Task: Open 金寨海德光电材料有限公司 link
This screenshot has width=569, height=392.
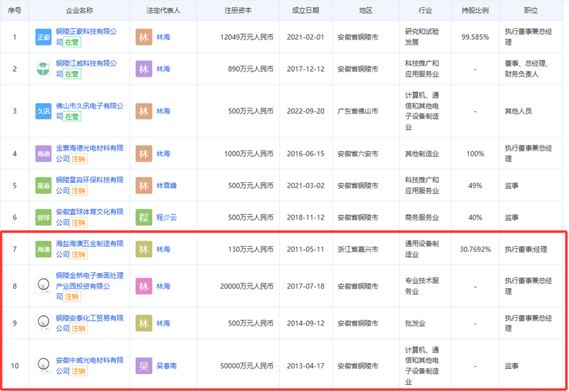Action: (89, 153)
